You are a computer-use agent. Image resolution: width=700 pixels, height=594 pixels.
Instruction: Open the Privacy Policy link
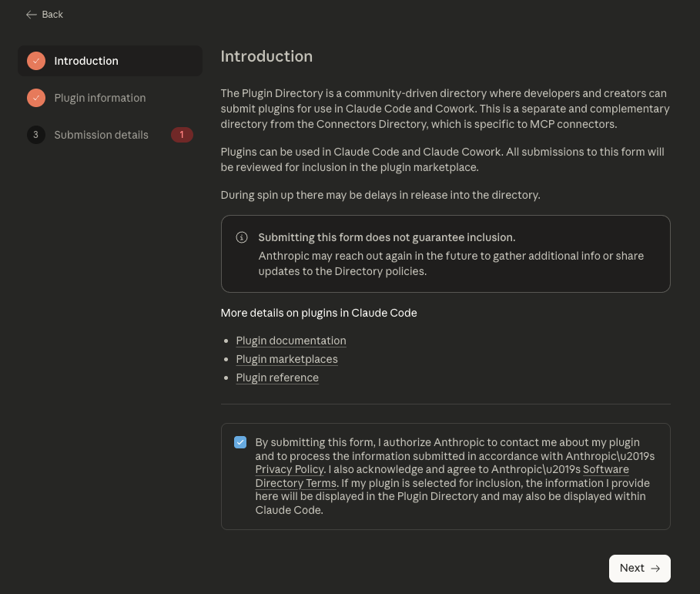(290, 469)
